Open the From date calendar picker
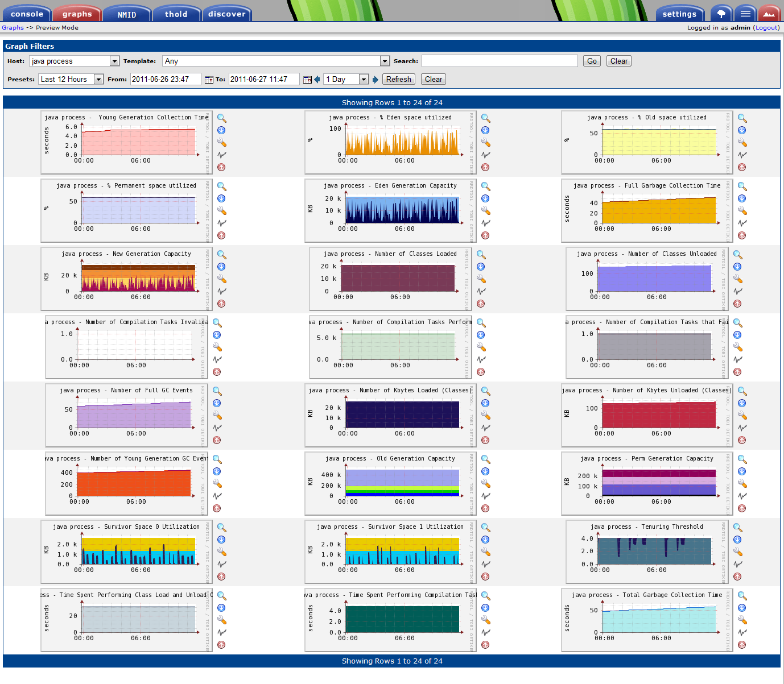784x684 pixels. [x=209, y=80]
